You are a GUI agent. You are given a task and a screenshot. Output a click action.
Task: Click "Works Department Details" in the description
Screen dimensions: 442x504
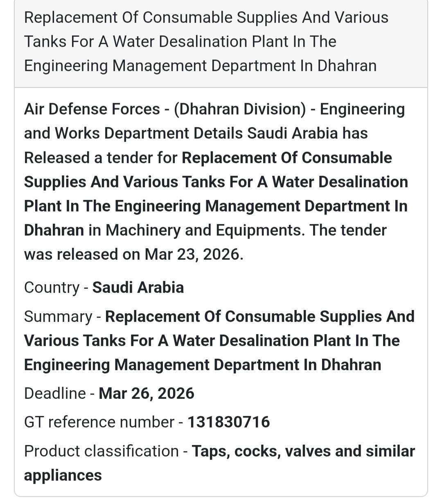click(x=150, y=133)
